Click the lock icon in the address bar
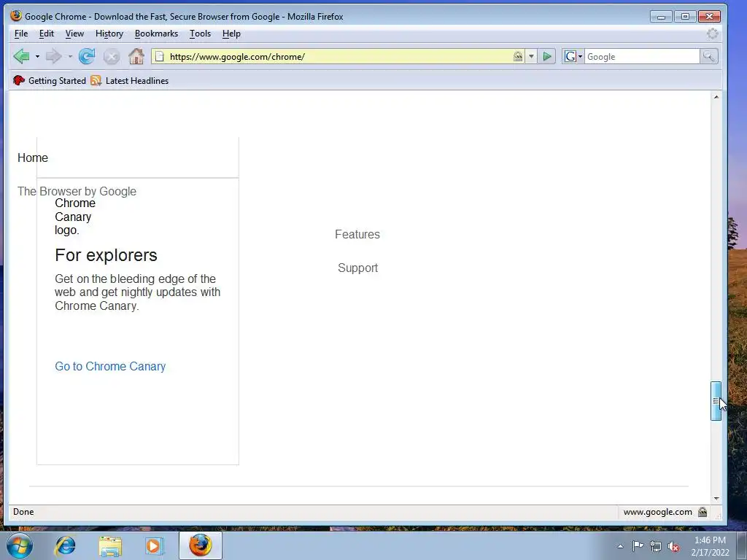Image resolution: width=747 pixels, height=560 pixels. click(x=518, y=57)
